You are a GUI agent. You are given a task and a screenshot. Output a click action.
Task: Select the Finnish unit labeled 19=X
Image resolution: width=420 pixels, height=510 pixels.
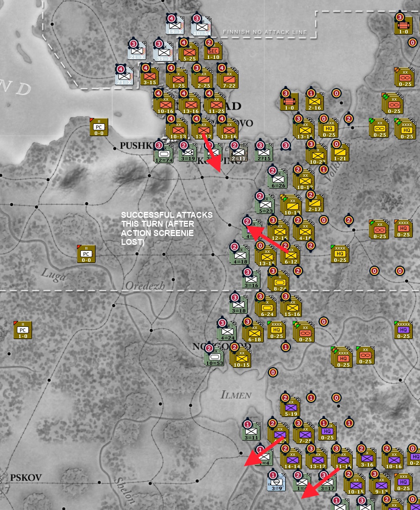(x=175, y=26)
